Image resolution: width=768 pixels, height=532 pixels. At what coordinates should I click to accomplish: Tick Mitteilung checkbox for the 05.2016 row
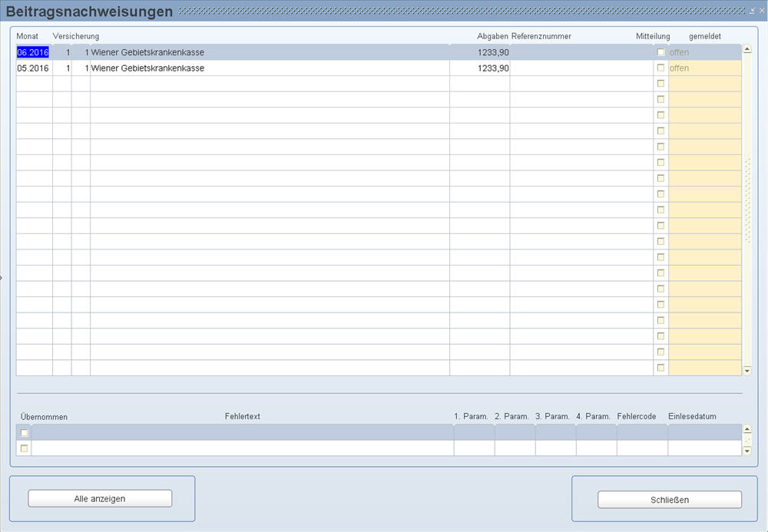(660, 68)
